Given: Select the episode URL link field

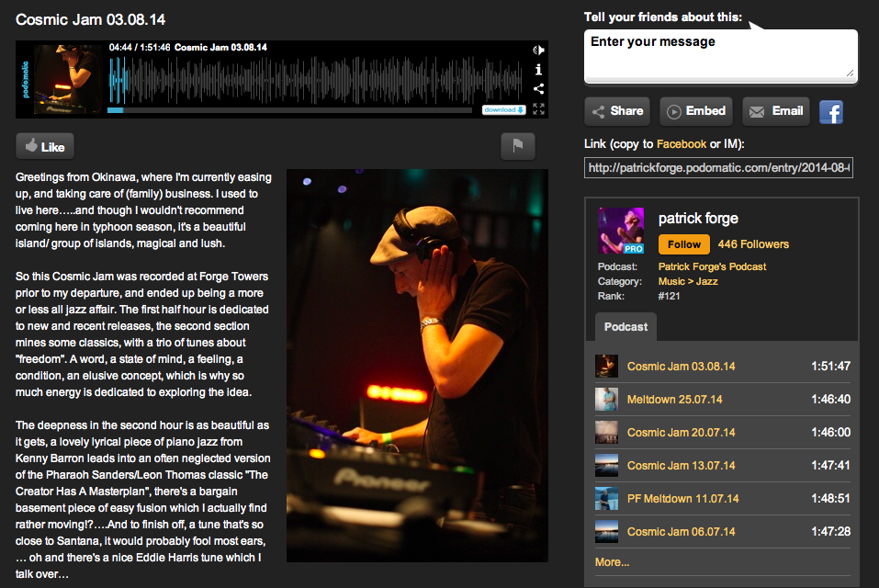Looking at the screenshot, I should click(718, 167).
